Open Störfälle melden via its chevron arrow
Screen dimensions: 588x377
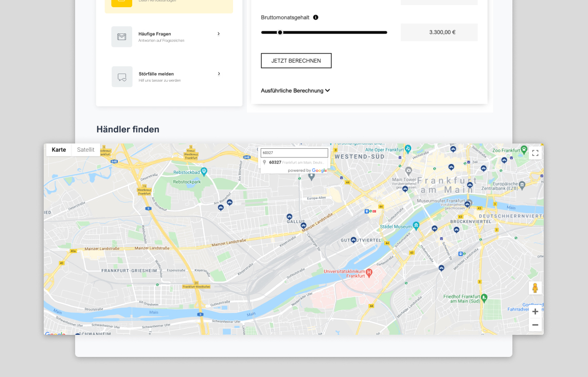(x=219, y=74)
